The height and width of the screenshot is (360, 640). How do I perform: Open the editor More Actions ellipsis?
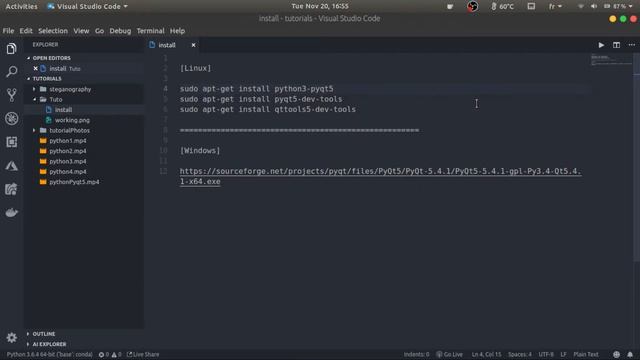631,45
